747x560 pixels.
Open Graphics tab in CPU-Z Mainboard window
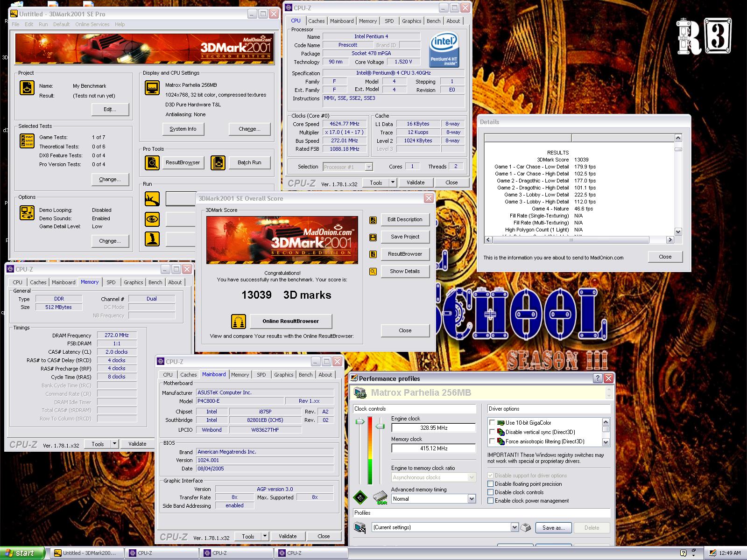(284, 375)
